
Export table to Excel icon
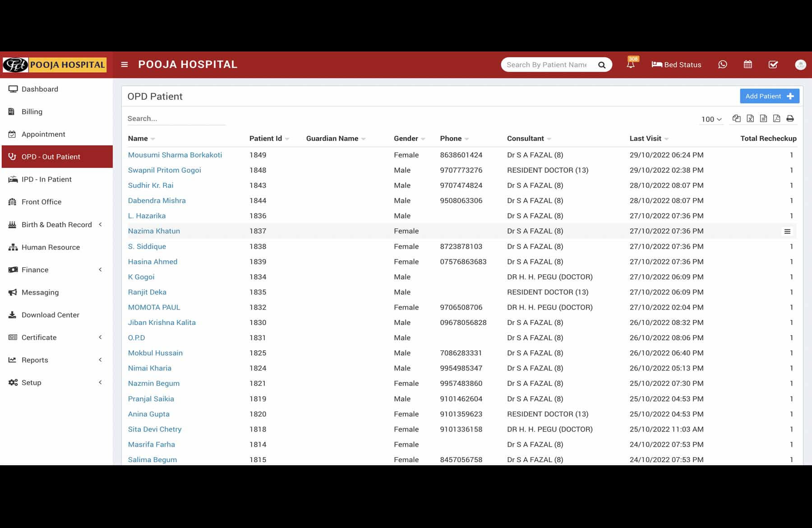tap(750, 118)
